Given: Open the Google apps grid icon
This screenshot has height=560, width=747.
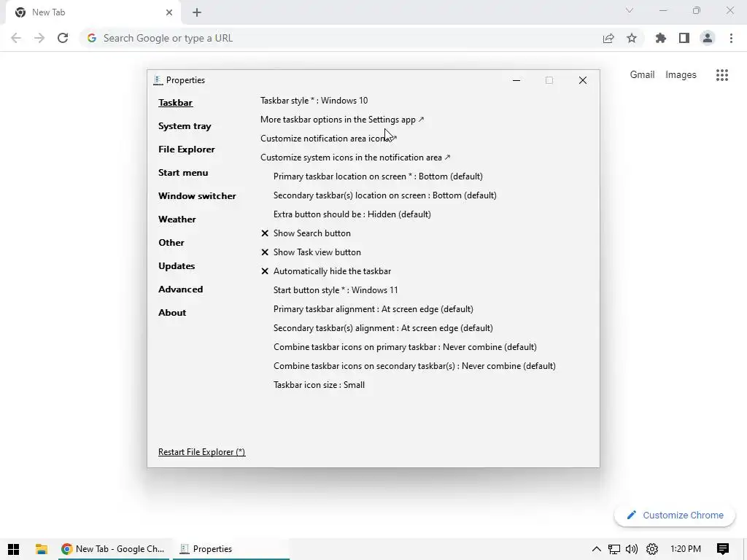Looking at the screenshot, I should [722, 75].
